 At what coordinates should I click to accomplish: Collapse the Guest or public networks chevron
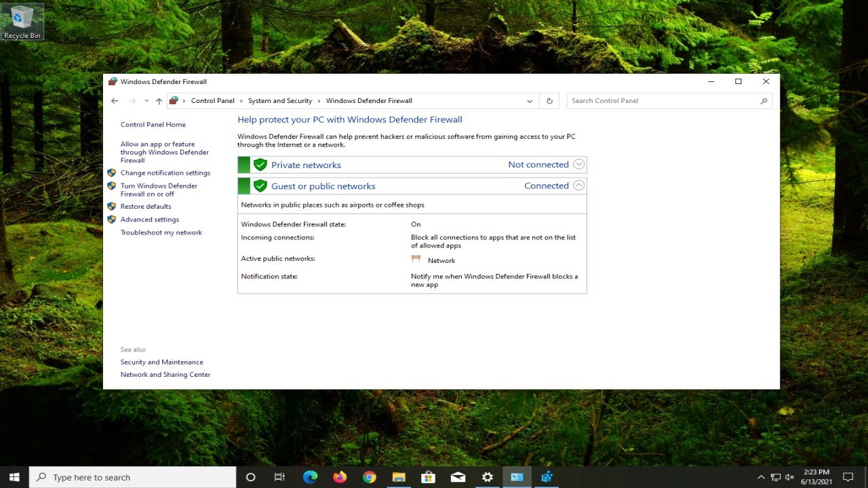[x=578, y=185]
